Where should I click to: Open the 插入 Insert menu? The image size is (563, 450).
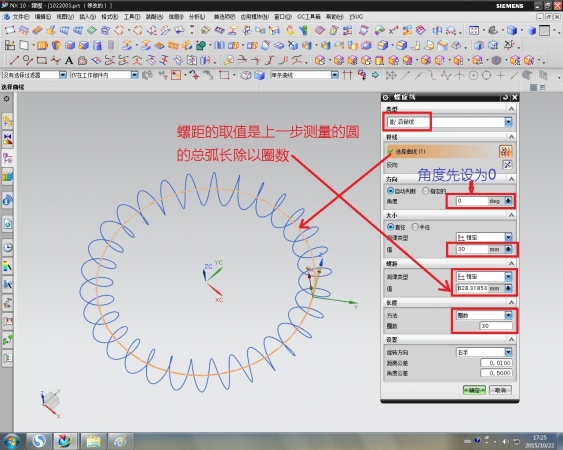click(87, 17)
